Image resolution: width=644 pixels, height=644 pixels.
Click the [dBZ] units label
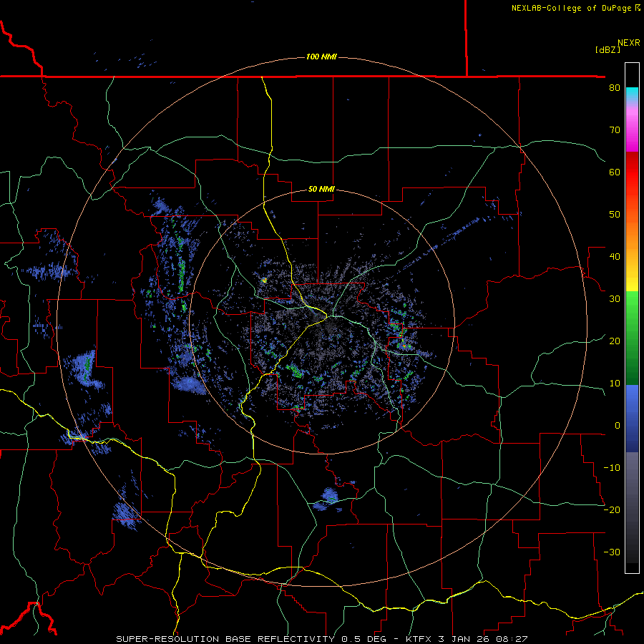(608, 49)
